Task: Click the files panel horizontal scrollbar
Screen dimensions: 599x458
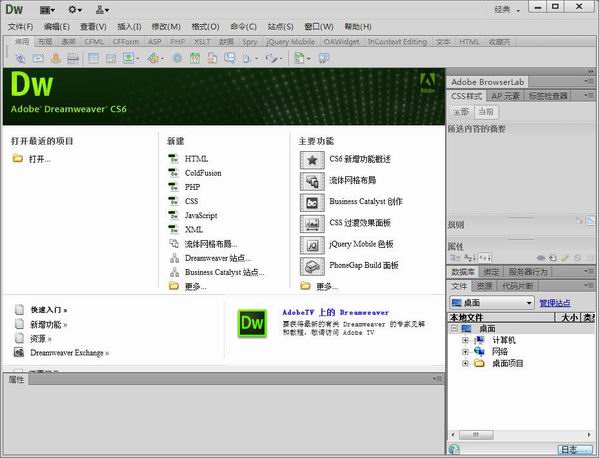Action: click(521, 435)
